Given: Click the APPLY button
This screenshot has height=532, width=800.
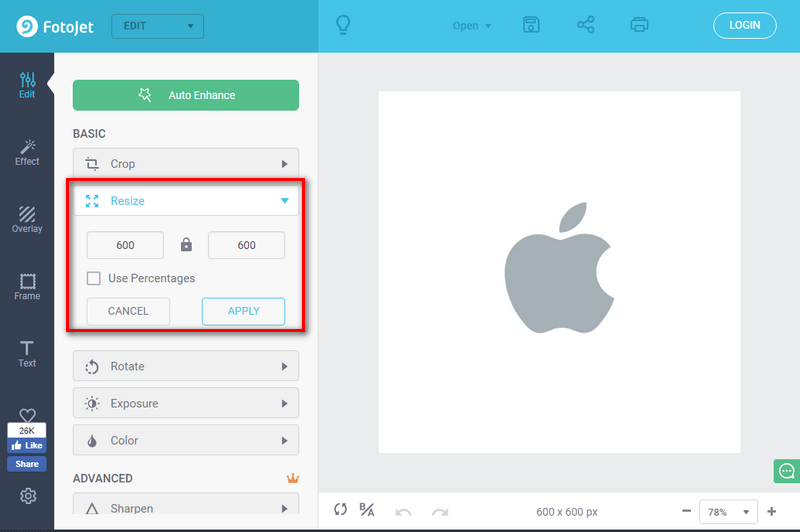Looking at the screenshot, I should 243,311.
